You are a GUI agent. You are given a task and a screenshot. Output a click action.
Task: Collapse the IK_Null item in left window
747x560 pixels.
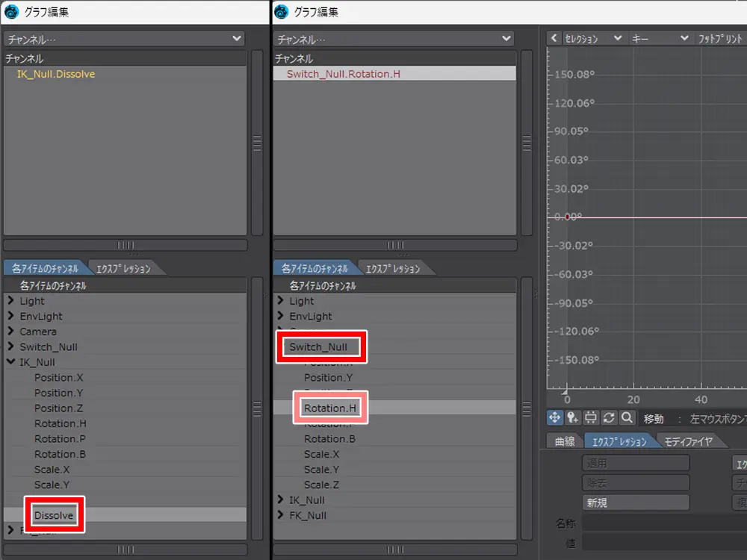coord(10,362)
